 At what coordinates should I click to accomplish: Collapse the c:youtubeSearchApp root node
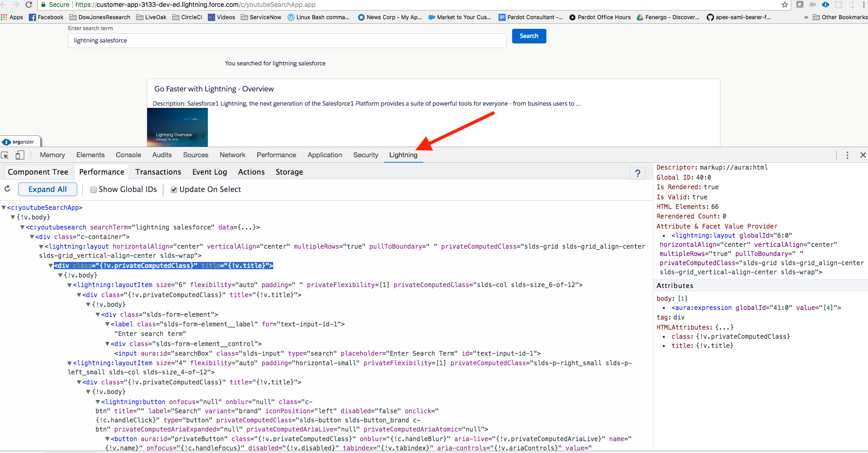4,208
